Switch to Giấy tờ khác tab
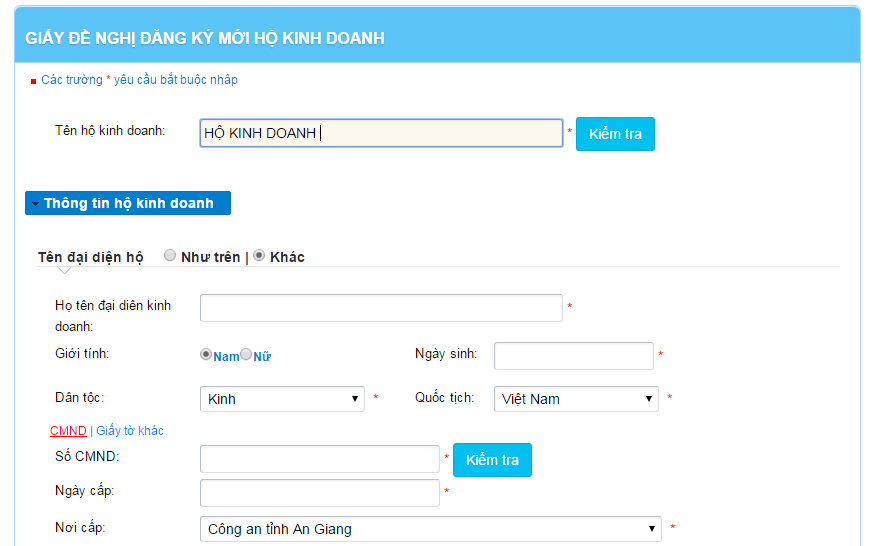Image resolution: width=878 pixels, height=546 pixels. (130, 431)
